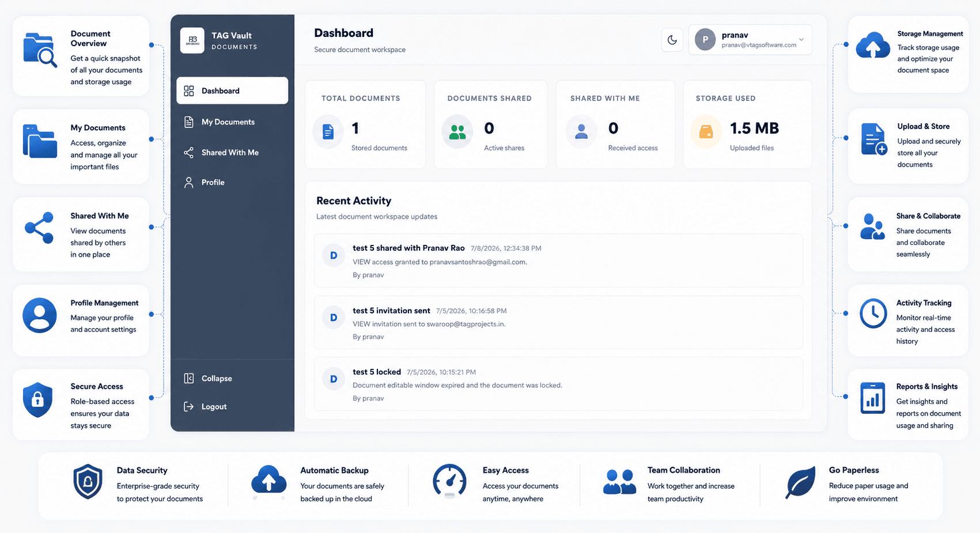The image size is (980, 533).
Task: Select the 1.5 MB storage value
Action: (754, 128)
